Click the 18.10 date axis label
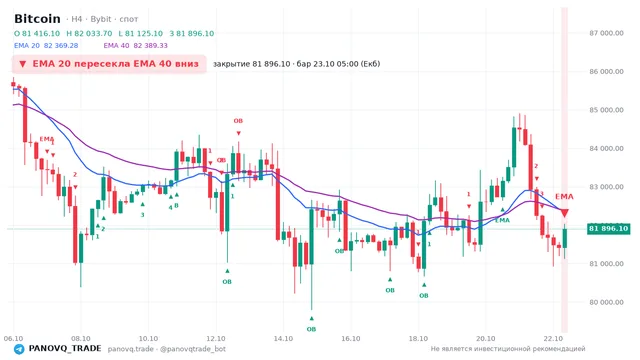This screenshot has height=360, width=640. 418,339
